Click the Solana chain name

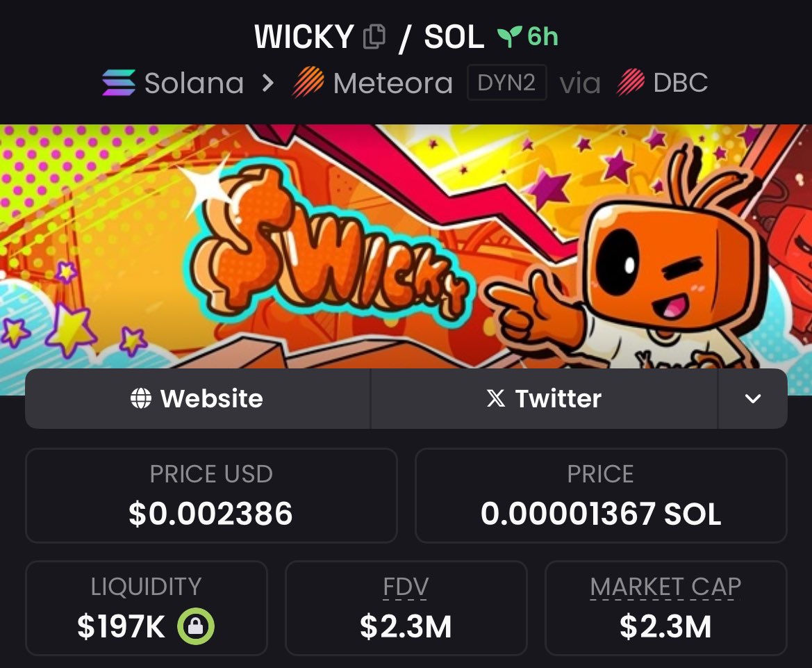point(194,83)
